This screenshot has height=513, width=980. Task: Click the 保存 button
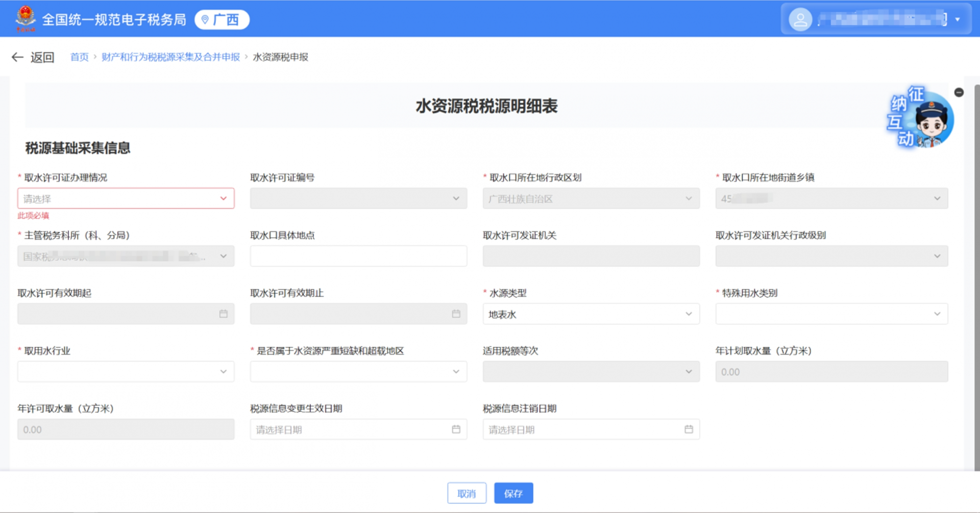click(513, 493)
